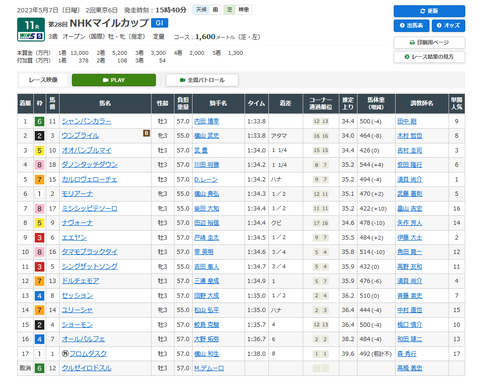Open horse page for セッション
480x384 pixels.
[77, 295]
